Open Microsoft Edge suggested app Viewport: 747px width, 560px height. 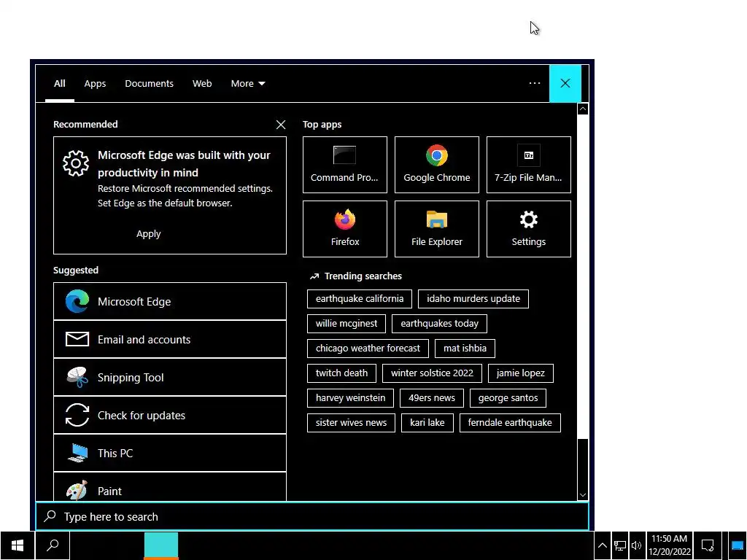point(169,301)
